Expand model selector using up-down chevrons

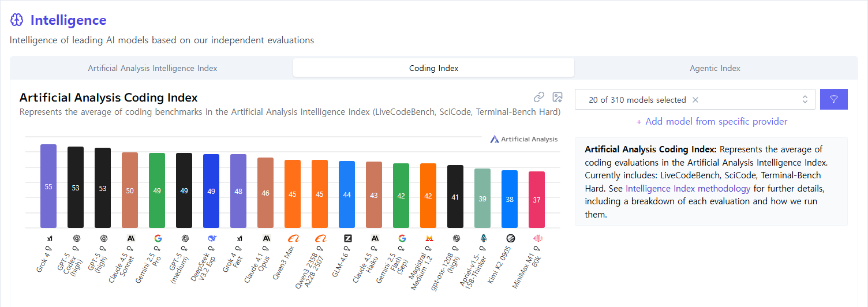tap(805, 100)
